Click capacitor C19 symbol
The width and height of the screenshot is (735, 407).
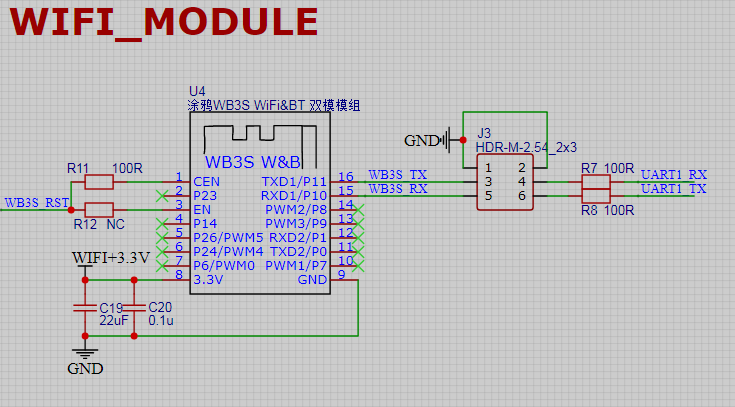(85, 308)
